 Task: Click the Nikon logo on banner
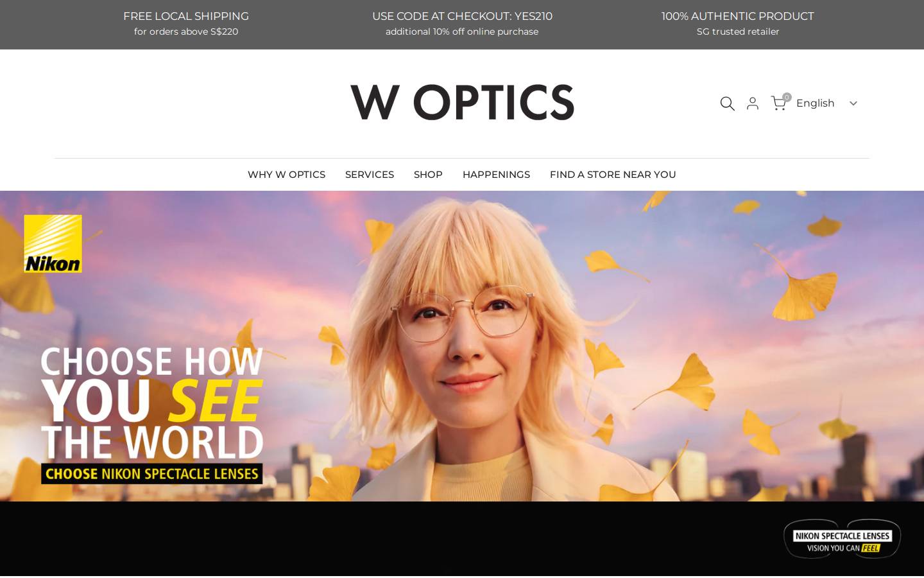[53, 244]
